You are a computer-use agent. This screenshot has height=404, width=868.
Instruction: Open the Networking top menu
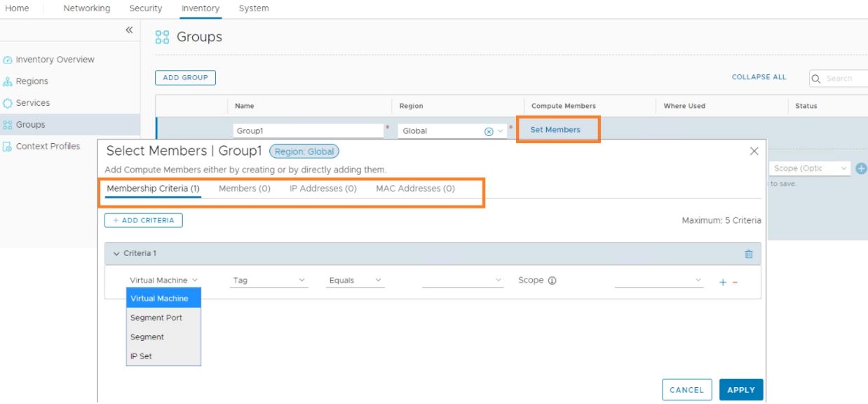pos(86,8)
